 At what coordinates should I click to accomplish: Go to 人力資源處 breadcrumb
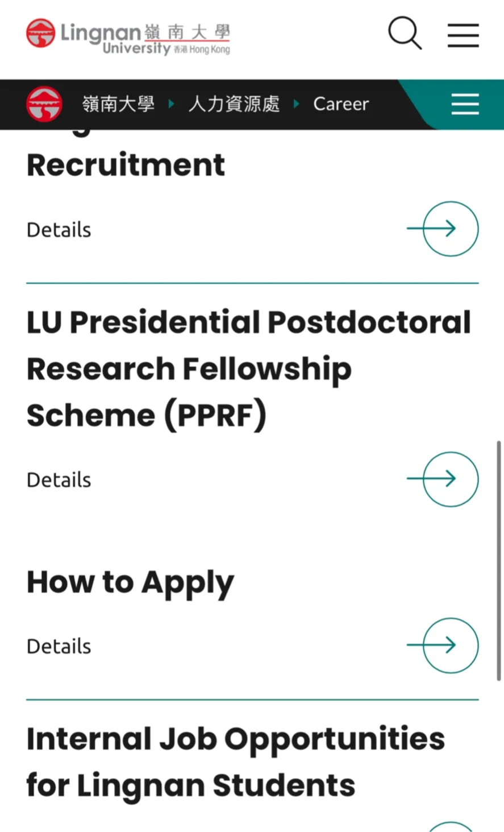coord(234,104)
